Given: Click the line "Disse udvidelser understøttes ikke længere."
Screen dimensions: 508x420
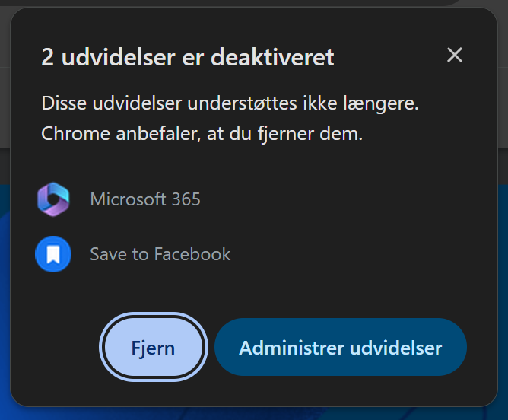Looking at the screenshot, I should (230, 103).
